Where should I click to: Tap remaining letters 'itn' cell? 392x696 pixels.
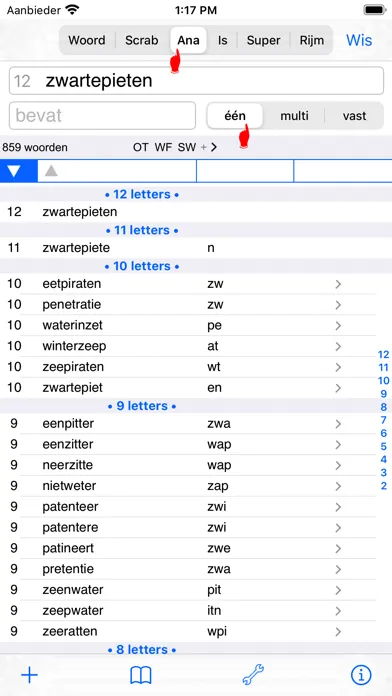point(214,611)
